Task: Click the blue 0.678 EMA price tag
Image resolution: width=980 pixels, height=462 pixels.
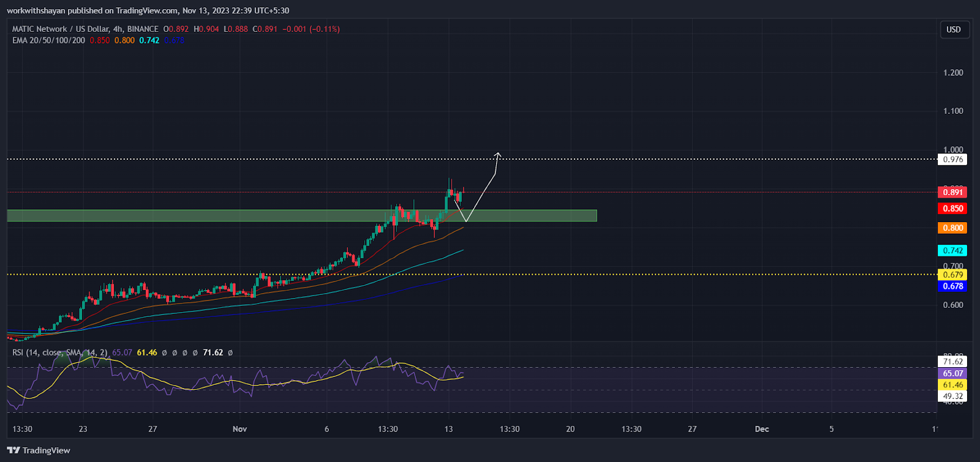Action: (952, 286)
